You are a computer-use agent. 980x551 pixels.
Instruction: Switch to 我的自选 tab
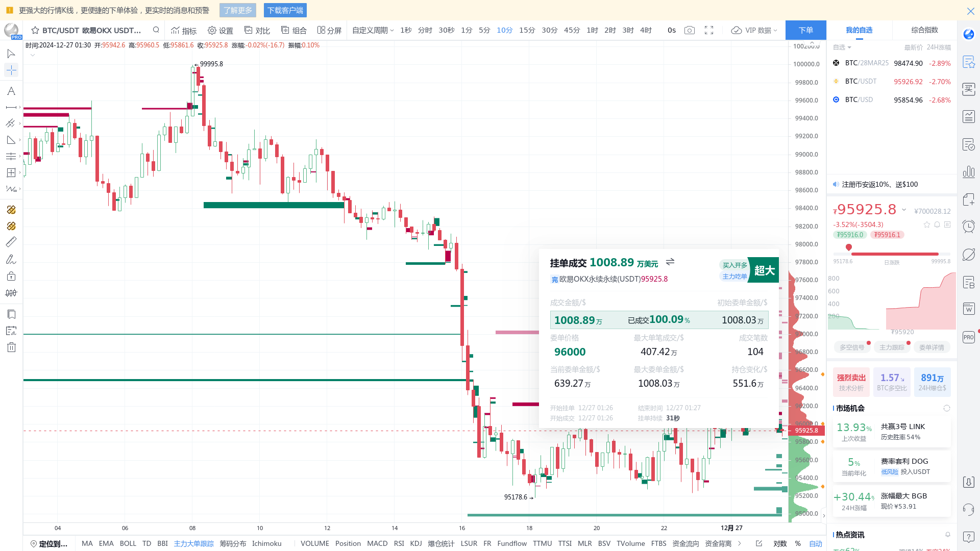[x=859, y=30]
